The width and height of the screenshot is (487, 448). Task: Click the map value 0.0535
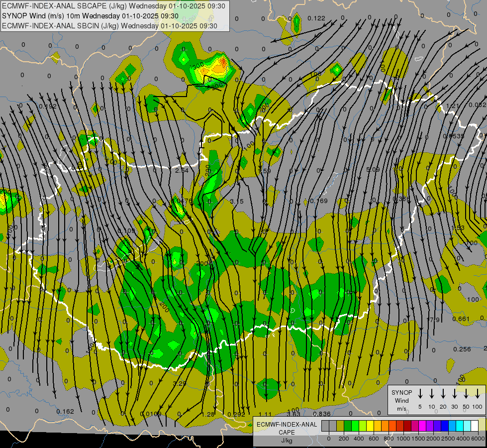click(x=454, y=136)
